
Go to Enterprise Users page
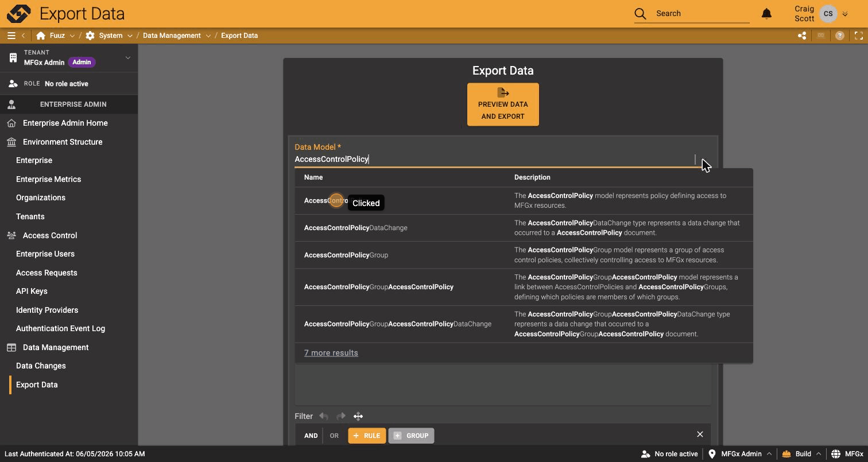coord(45,254)
